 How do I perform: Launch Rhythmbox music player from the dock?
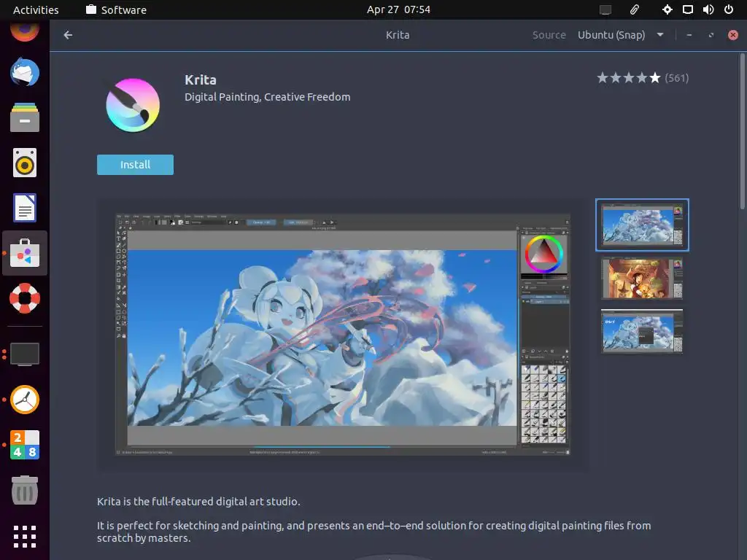coord(25,163)
